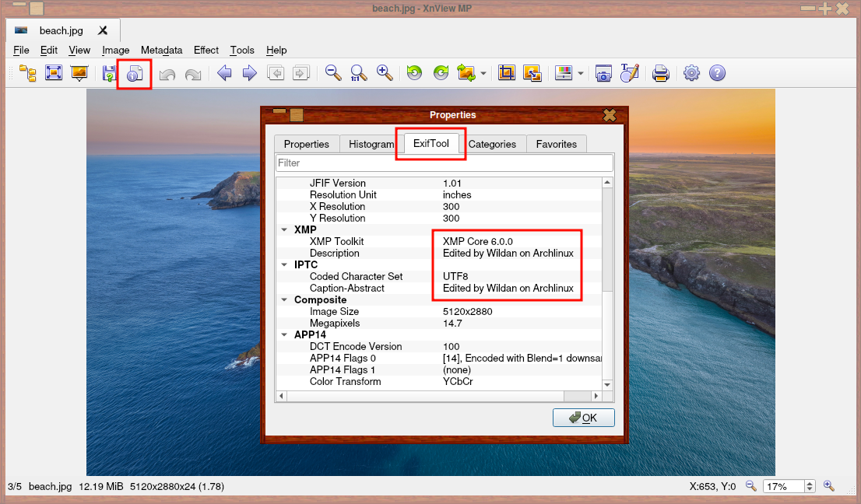
Task: Open the export icon's dropdown arrow
Action: coord(482,72)
